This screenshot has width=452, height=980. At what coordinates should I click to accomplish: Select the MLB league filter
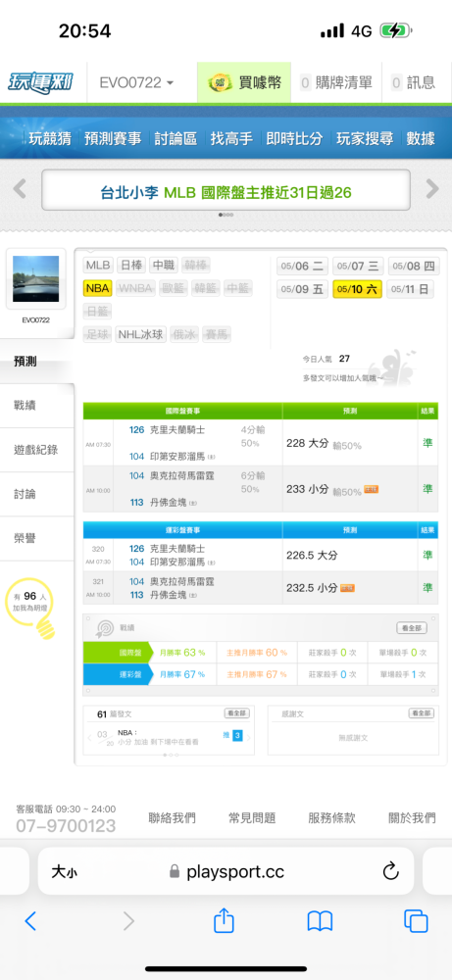point(98,265)
